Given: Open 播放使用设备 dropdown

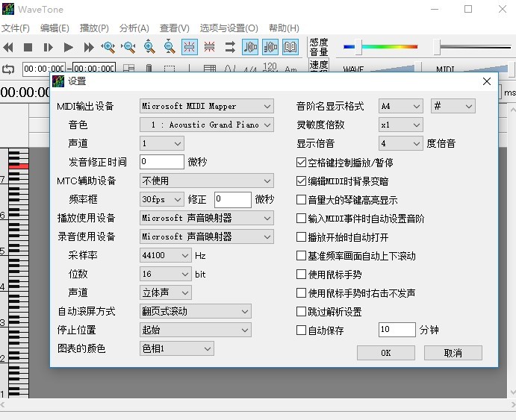Looking at the screenshot, I should (x=207, y=218).
